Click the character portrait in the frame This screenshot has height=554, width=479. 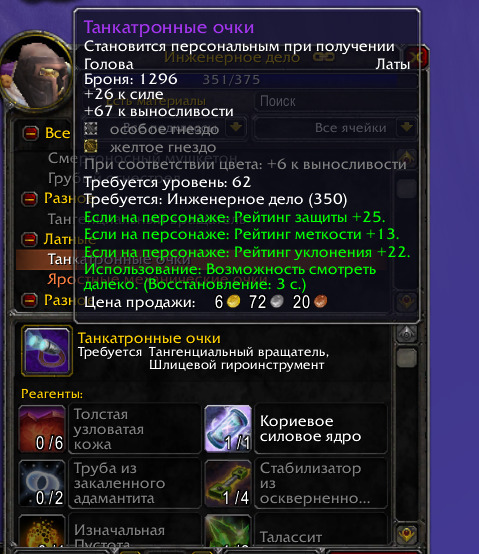click(x=37, y=72)
